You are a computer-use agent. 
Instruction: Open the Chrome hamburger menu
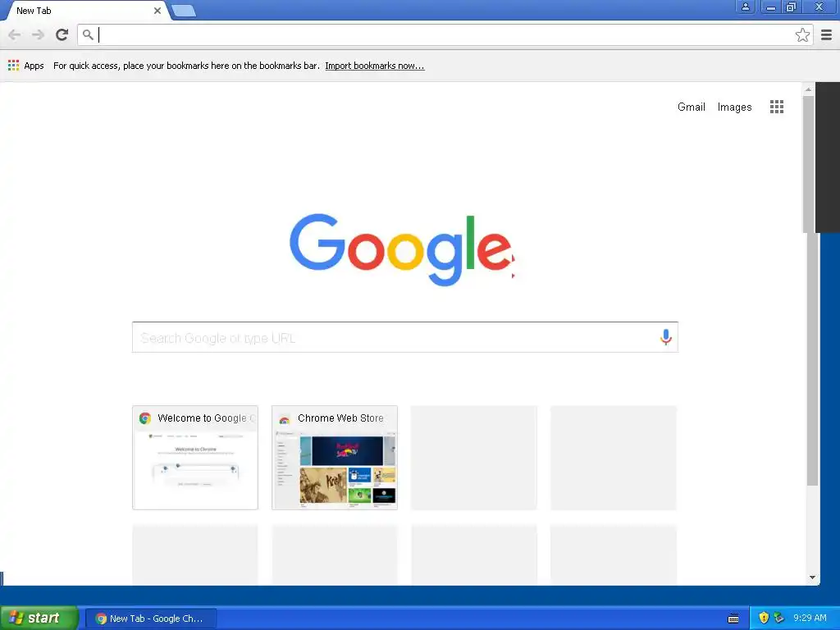point(826,35)
